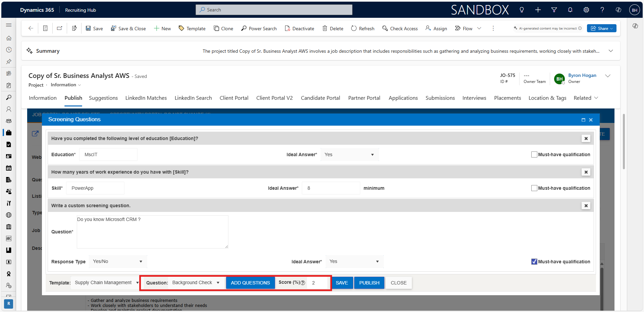Click into the Education MscIT field
This screenshot has width=644, height=312.
point(108,154)
